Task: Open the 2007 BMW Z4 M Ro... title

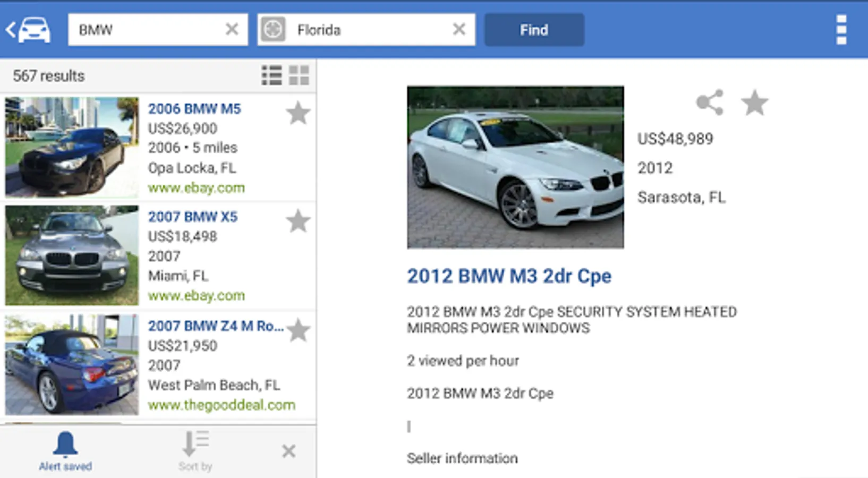Action: (x=216, y=326)
